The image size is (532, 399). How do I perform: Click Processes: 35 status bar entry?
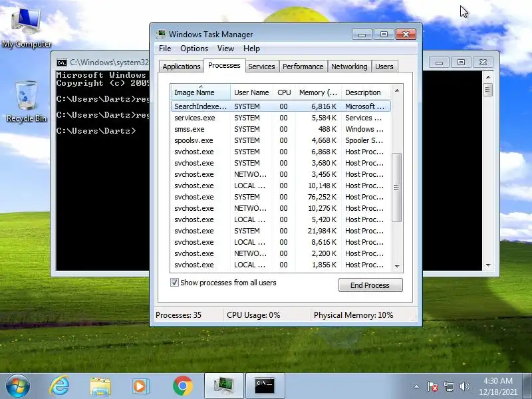(178, 315)
